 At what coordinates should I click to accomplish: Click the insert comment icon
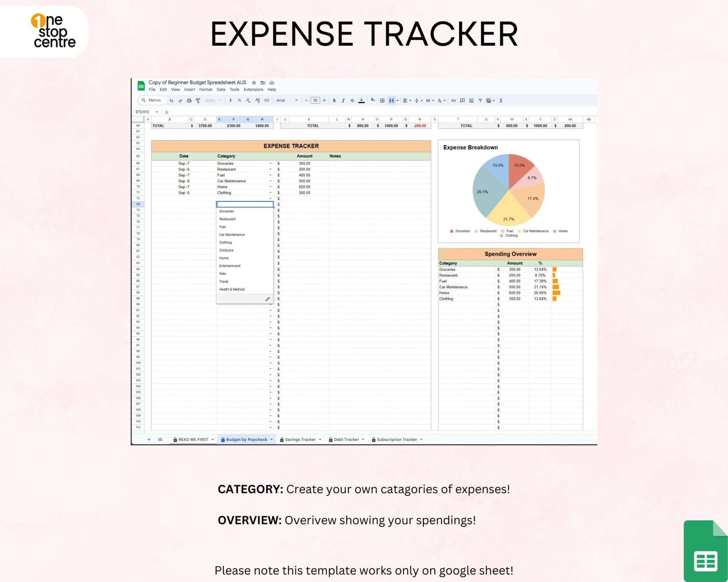pyautogui.click(x=461, y=101)
